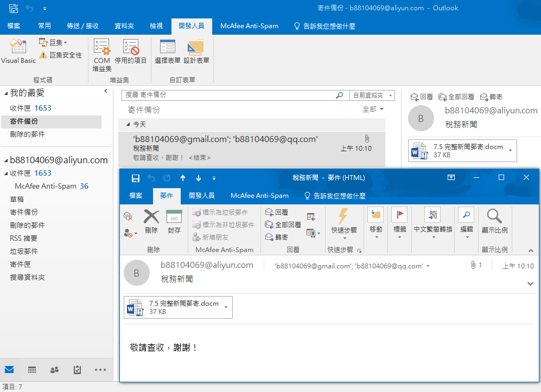Viewport: 541px width, 392px height.
Task: Click 轉寄 in message window ribbon
Action: pyautogui.click(x=277, y=237)
